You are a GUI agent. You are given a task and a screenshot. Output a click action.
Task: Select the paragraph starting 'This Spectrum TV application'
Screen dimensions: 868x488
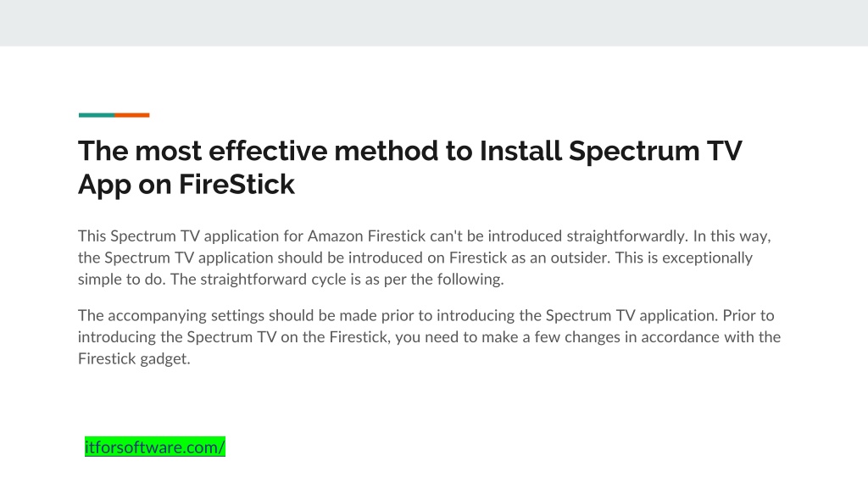pos(425,258)
